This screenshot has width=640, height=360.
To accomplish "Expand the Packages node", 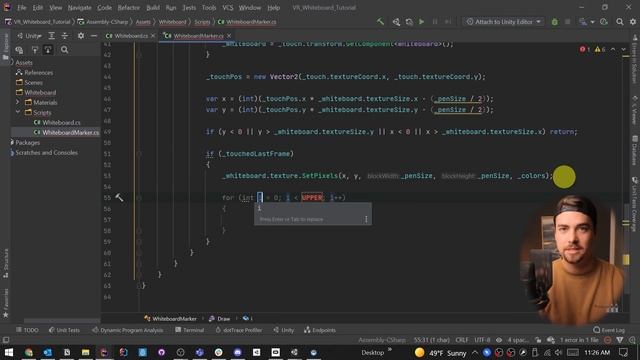I will click(x=12, y=142).
